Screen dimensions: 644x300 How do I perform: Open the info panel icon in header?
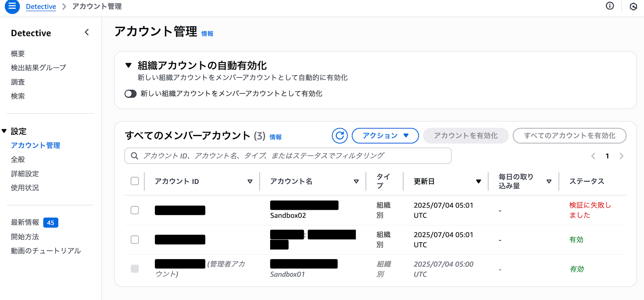610,6
